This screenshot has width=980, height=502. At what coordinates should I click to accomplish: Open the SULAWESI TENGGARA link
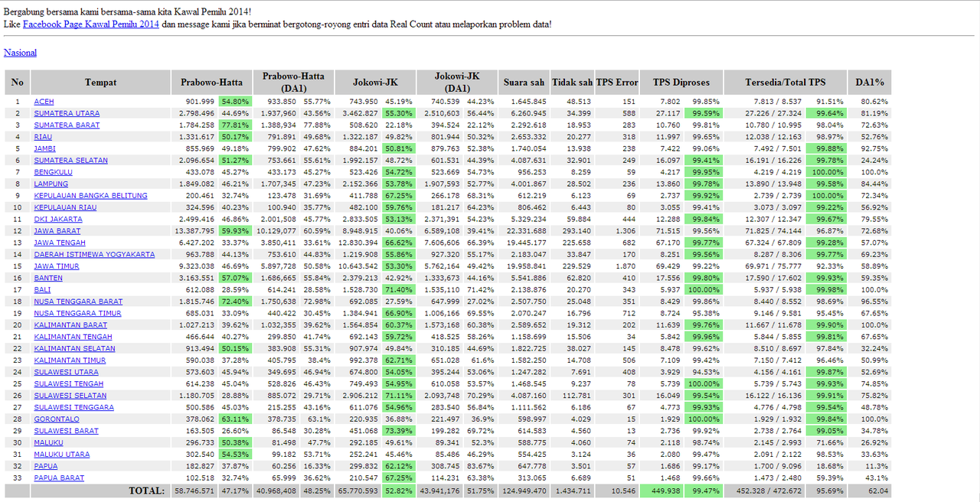[x=73, y=408]
